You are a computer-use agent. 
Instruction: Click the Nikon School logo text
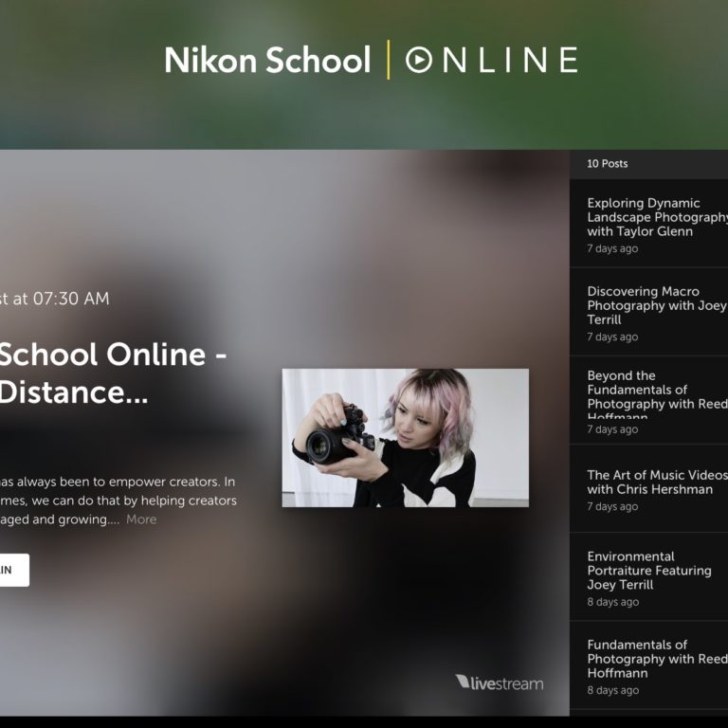coord(267,61)
